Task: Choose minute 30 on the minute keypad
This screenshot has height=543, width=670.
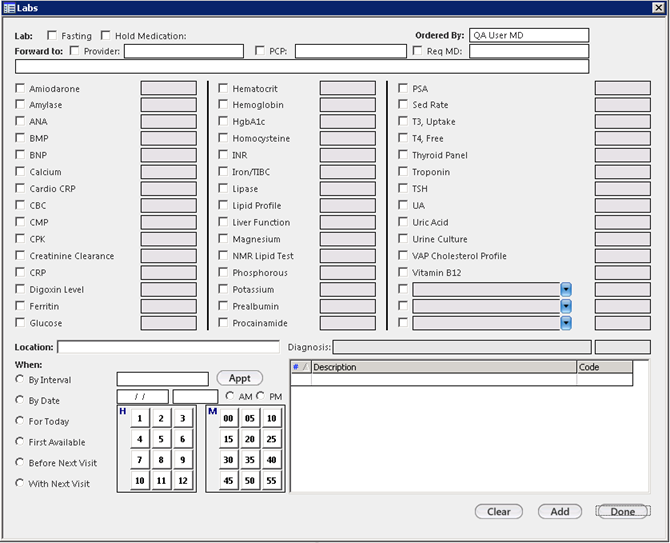Action: (229, 460)
